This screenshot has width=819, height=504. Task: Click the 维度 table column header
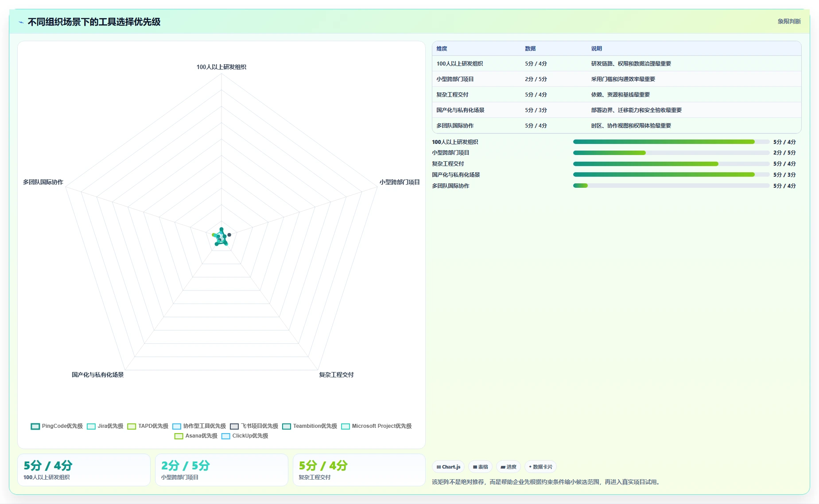442,49
